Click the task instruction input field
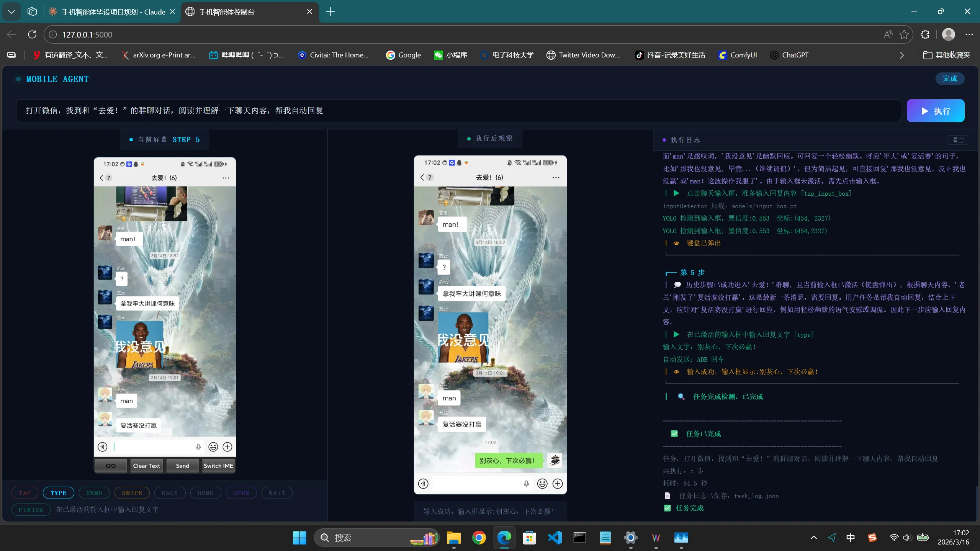 coord(458,111)
